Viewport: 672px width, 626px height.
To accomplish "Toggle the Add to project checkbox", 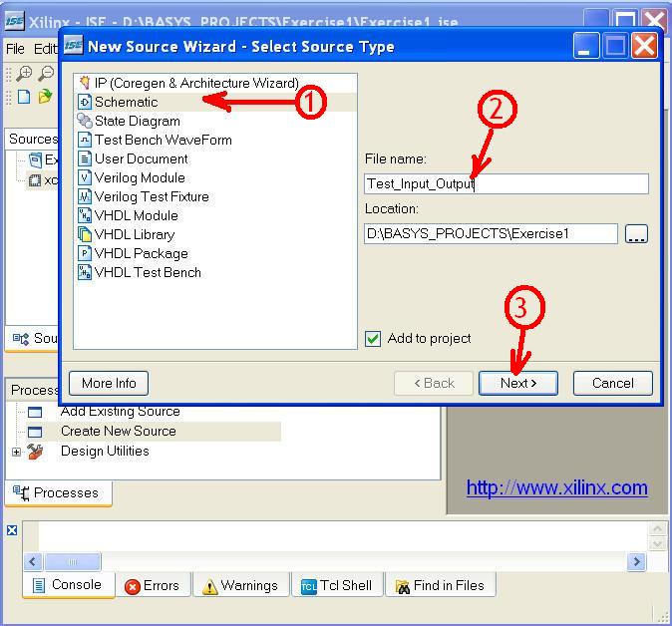I will (x=373, y=339).
